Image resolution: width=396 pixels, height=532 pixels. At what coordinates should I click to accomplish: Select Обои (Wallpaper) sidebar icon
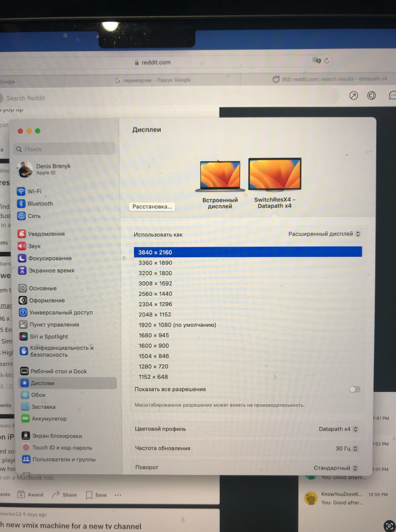(24, 395)
